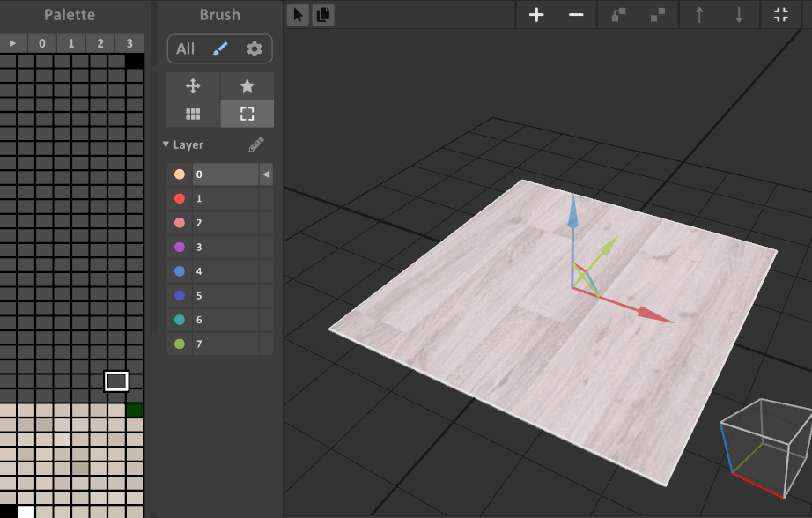Click the plus icon to add object
The image size is (812, 518).
536,15
